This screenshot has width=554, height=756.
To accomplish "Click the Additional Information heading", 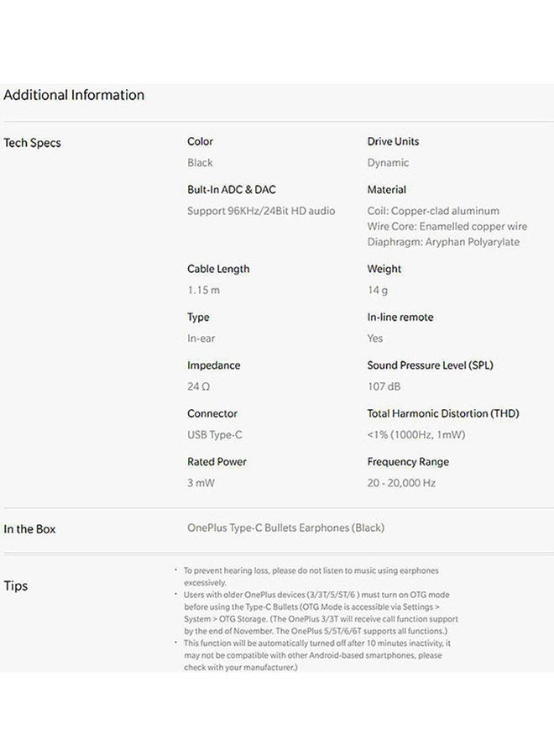I will (74, 95).
